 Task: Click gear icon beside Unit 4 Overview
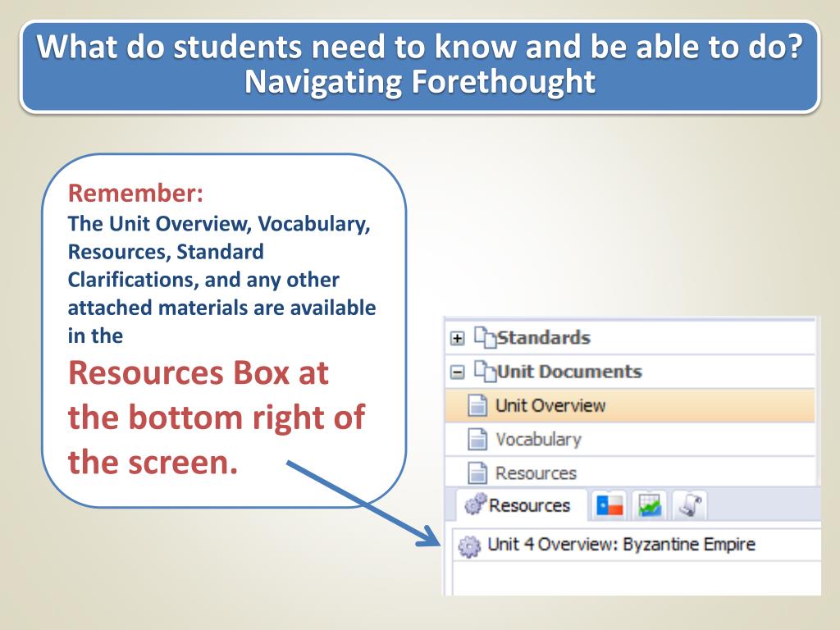(469, 546)
